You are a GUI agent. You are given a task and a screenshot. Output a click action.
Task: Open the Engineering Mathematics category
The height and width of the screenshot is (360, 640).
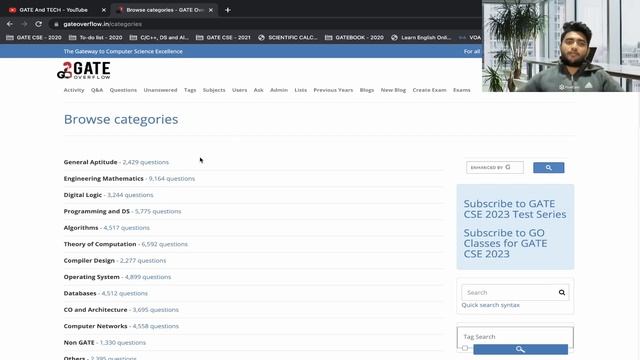[104, 178]
